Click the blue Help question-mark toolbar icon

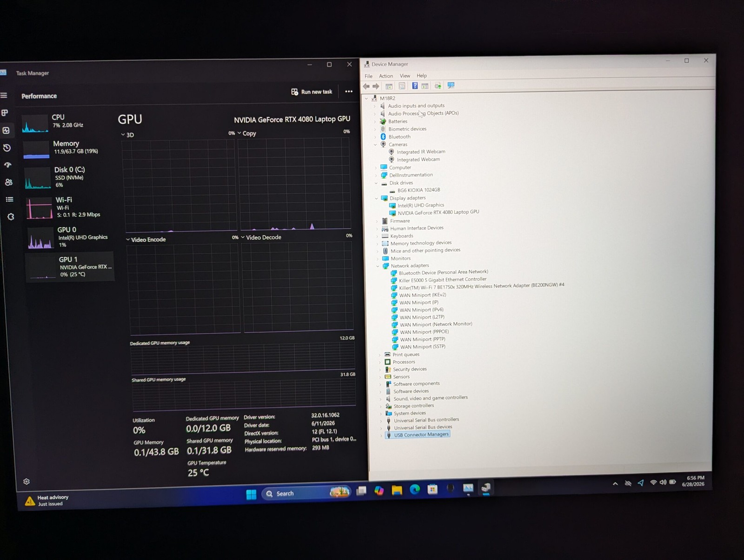(x=415, y=86)
